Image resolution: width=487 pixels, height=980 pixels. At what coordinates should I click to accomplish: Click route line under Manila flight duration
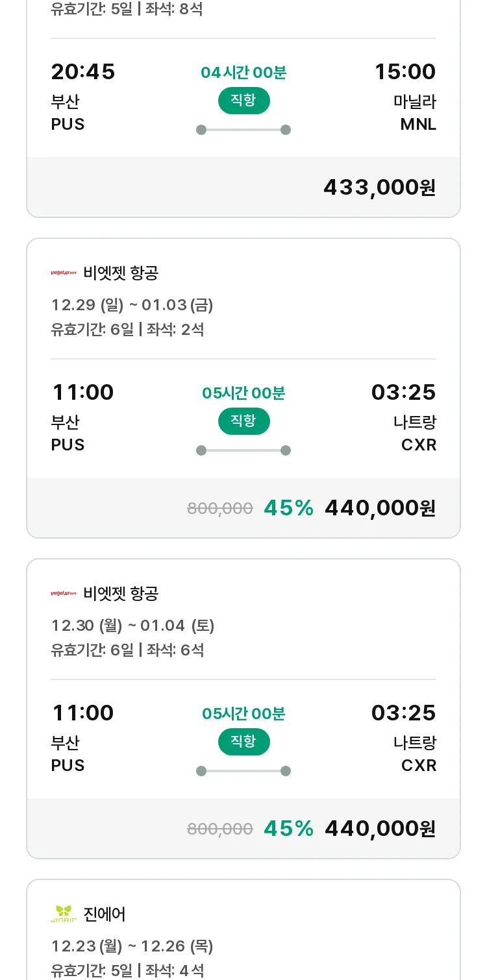click(243, 130)
